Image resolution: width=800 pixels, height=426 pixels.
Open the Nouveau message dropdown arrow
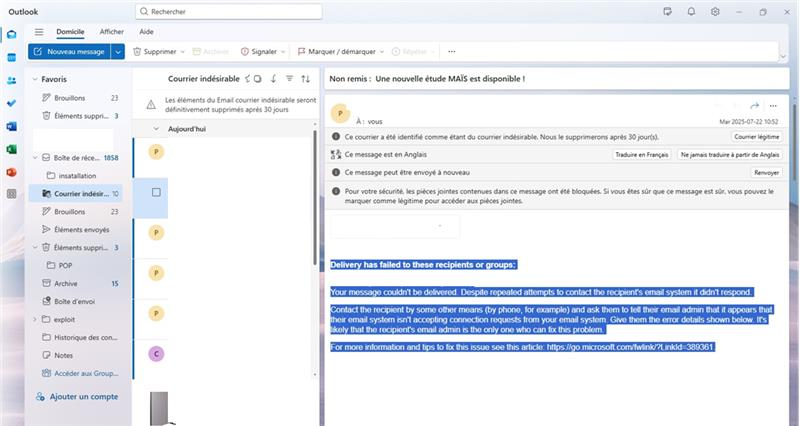click(x=118, y=52)
